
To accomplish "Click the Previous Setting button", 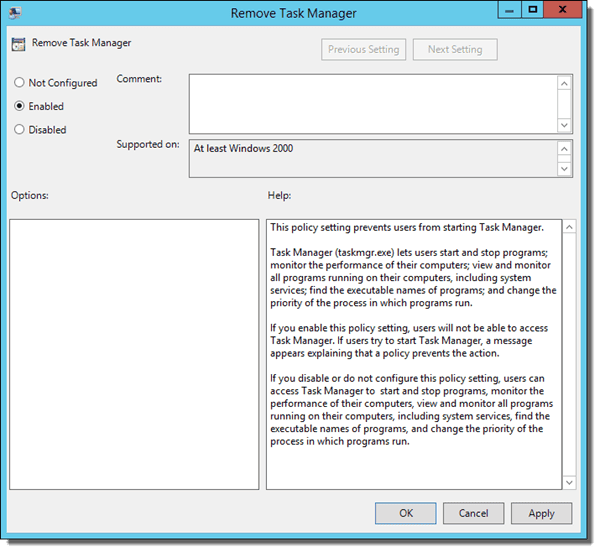I will pyautogui.click(x=364, y=49).
